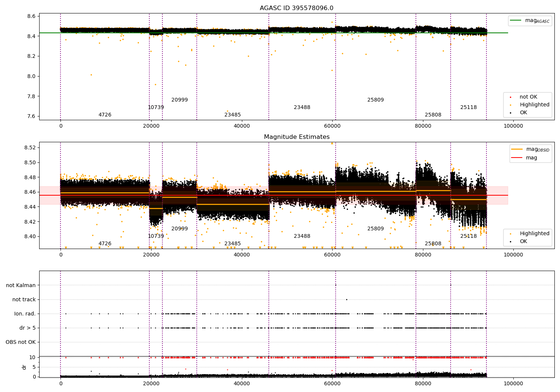Click the 10 tick on the dr axis
The height and width of the screenshot is (392, 560).
(32, 357)
